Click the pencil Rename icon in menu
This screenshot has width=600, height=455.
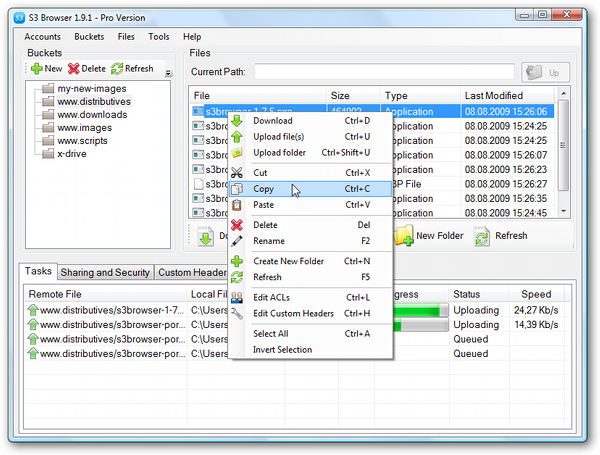237,241
